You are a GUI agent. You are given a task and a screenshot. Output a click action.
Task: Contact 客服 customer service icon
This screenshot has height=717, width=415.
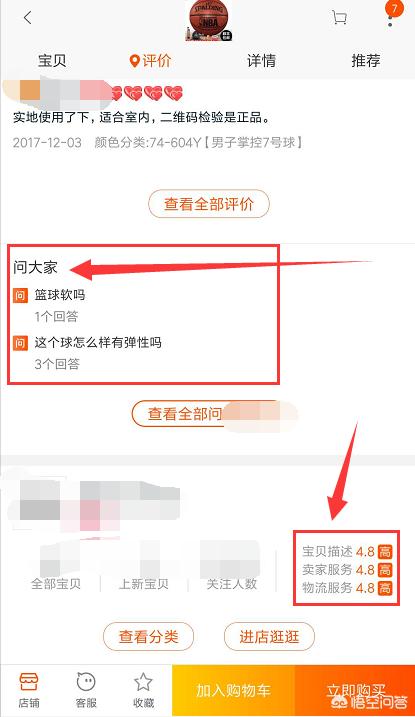86,690
